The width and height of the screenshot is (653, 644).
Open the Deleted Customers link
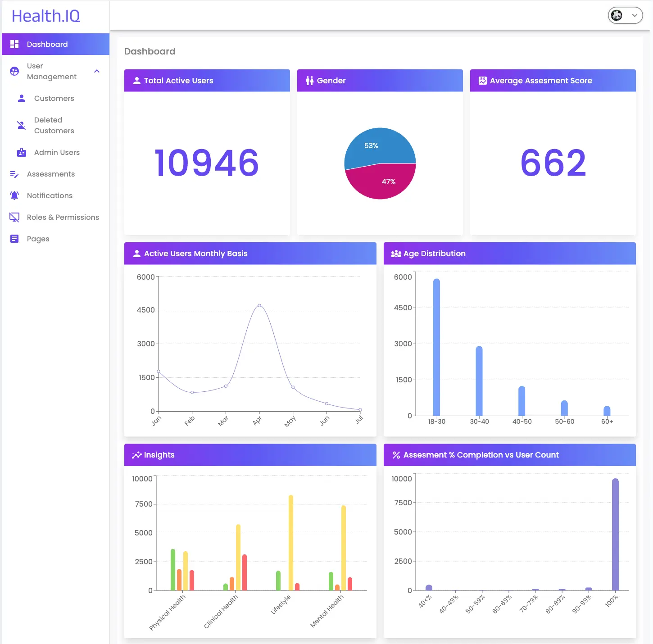(54, 125)
